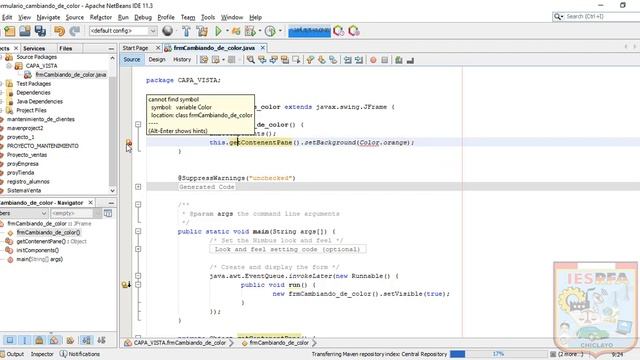640x360 pixels.
Task: Expand the Generated Code fold
Action: (138, 187)
